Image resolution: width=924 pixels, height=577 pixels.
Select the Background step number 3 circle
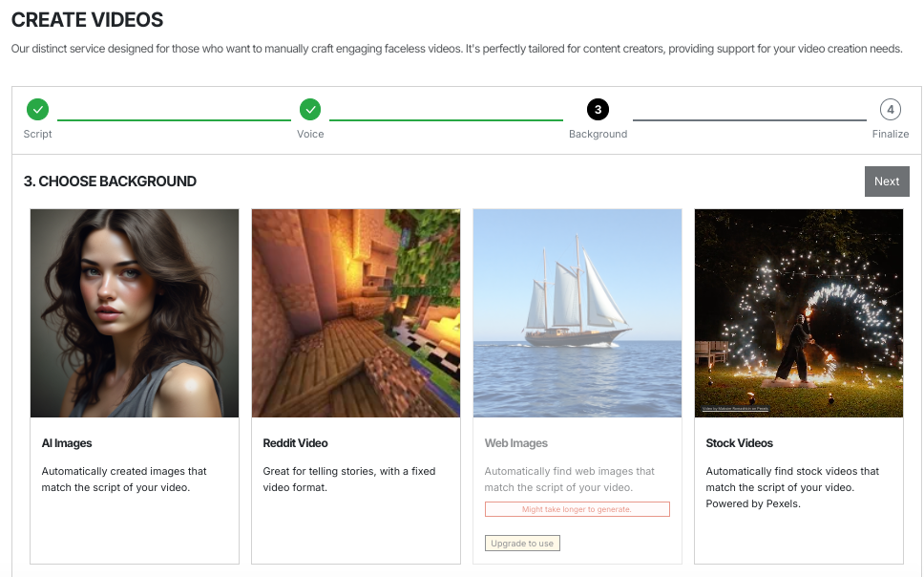click(598, 110)
